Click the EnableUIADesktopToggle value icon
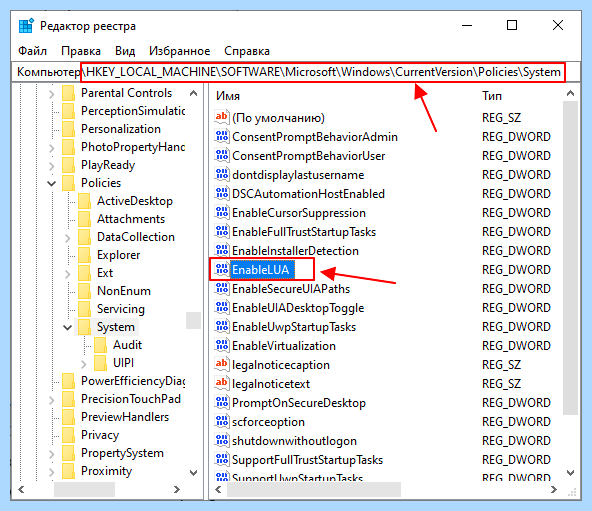Image resolution: width=592 pixels, height=511 pixels. point(222,307)
